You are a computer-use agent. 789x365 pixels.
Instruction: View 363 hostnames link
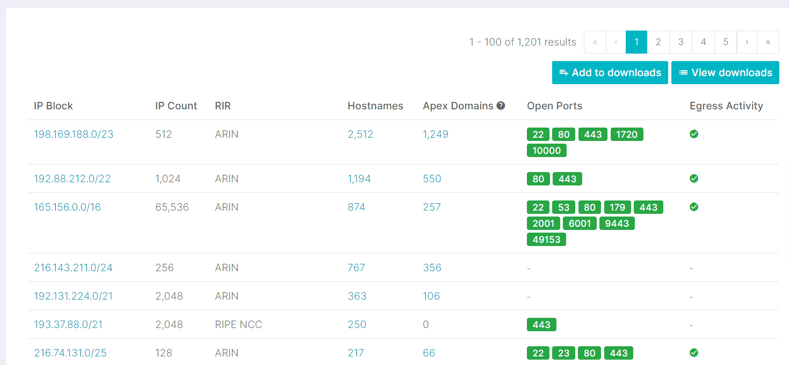[357, 296]
